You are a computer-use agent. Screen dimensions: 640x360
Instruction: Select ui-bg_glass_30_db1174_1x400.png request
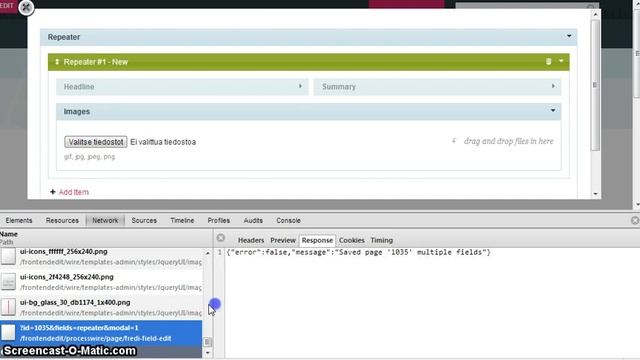click(101, 307)
